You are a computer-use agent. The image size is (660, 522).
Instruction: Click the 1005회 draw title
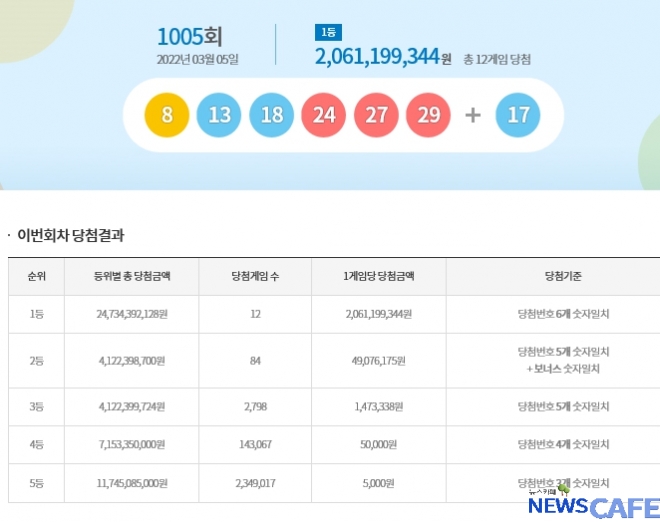click(x=189, y=37)
